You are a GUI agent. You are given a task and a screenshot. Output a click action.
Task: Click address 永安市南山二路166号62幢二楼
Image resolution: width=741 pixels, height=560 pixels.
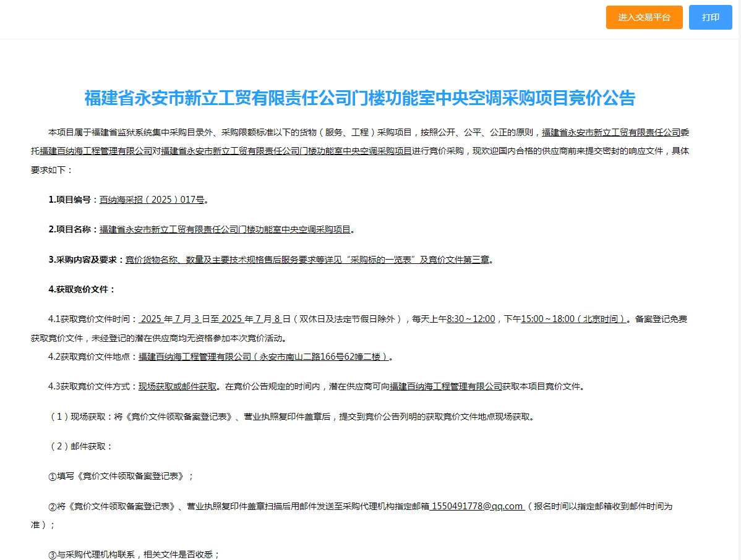click(x=320, y=357)
